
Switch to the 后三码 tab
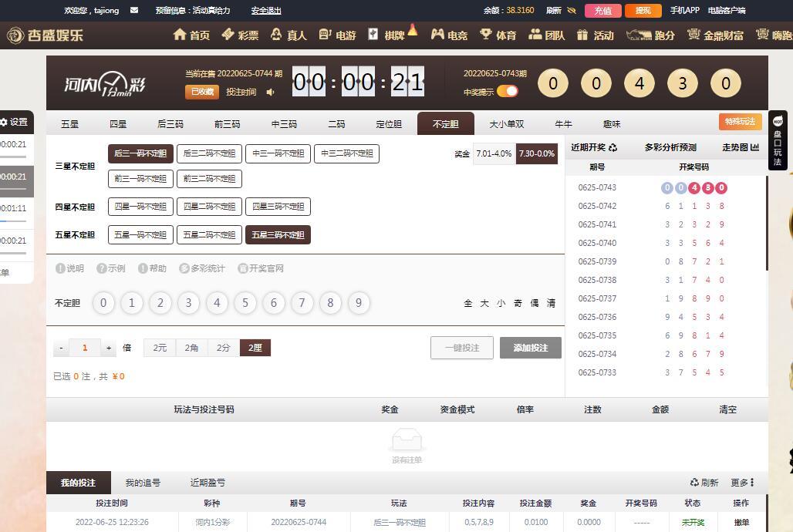click(170, 124)
